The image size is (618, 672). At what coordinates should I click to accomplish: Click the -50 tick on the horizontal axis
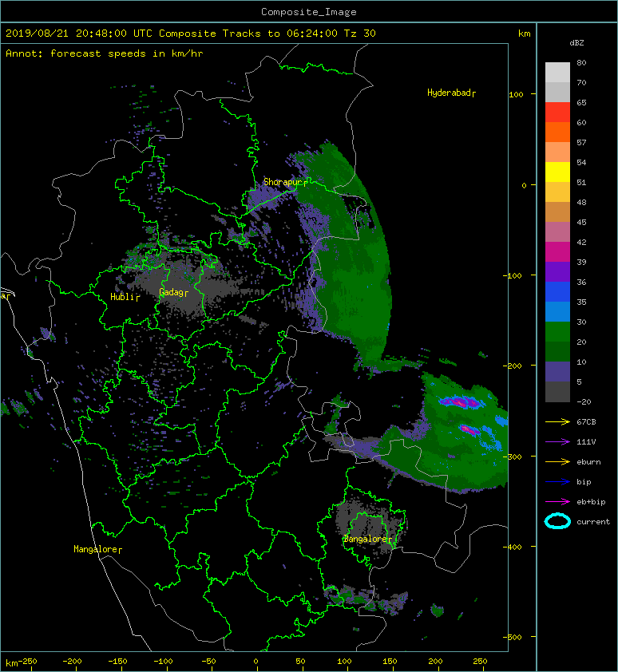(x=208, y=662)
